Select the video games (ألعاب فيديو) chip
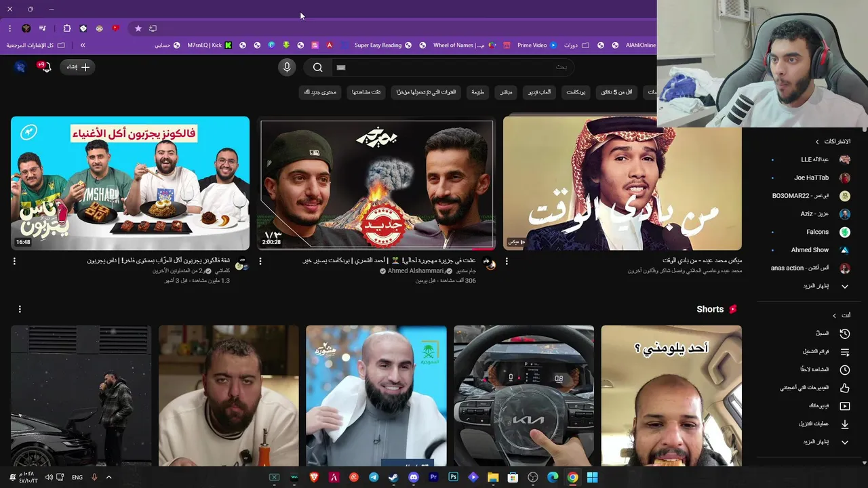868x488 pixels. pyautogui.click(x=540, y=91)
